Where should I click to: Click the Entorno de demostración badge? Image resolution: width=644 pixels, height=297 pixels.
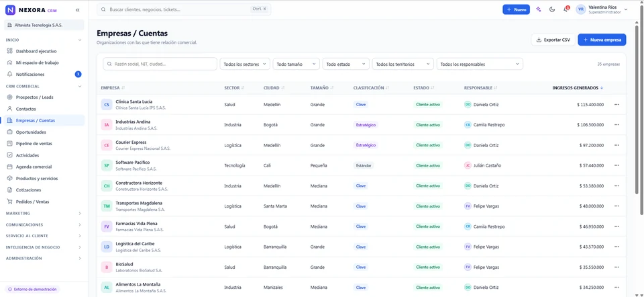tap(32, 289)
